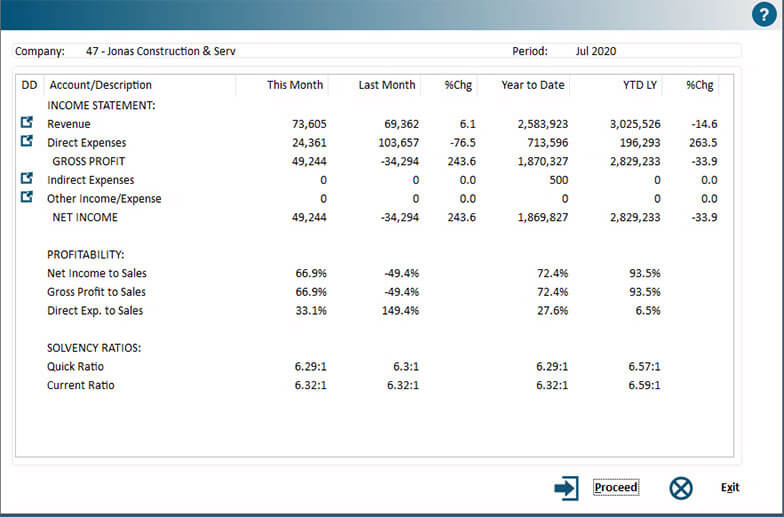This screenshot has width=784, height=517.
Task: Click the Proceed arrow icon
Action: pyautogui.click(x=566, y=488)
